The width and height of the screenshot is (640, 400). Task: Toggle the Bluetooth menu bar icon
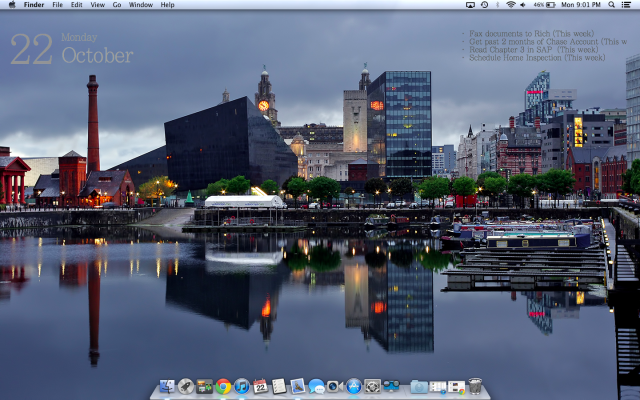497,5
